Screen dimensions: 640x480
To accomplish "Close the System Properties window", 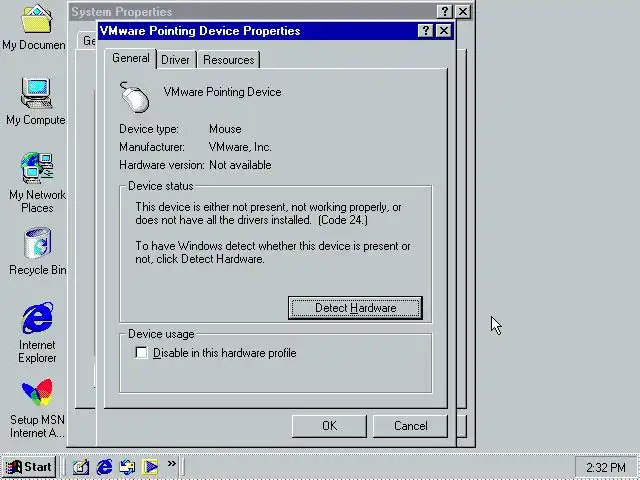I will pos(463,11).
